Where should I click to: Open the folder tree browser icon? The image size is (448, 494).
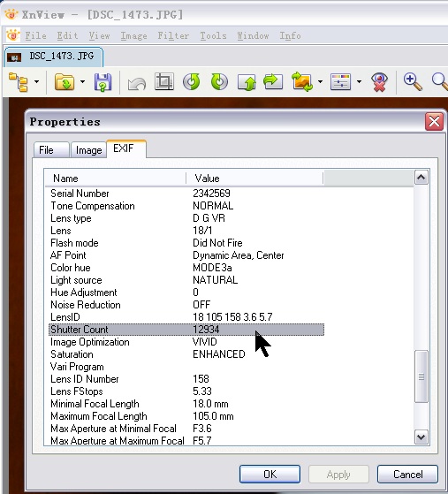(x=19, y=82)
